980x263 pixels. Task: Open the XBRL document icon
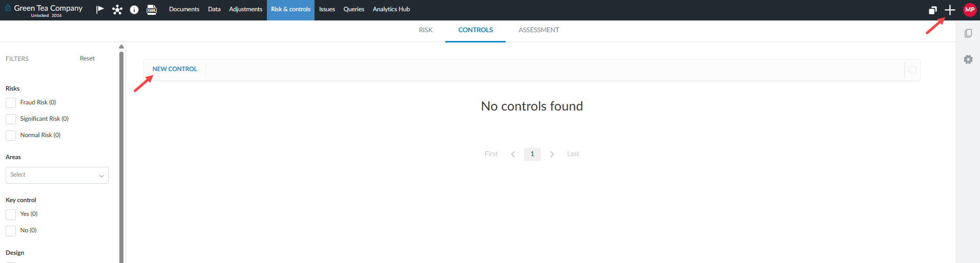tap(152, 10)
